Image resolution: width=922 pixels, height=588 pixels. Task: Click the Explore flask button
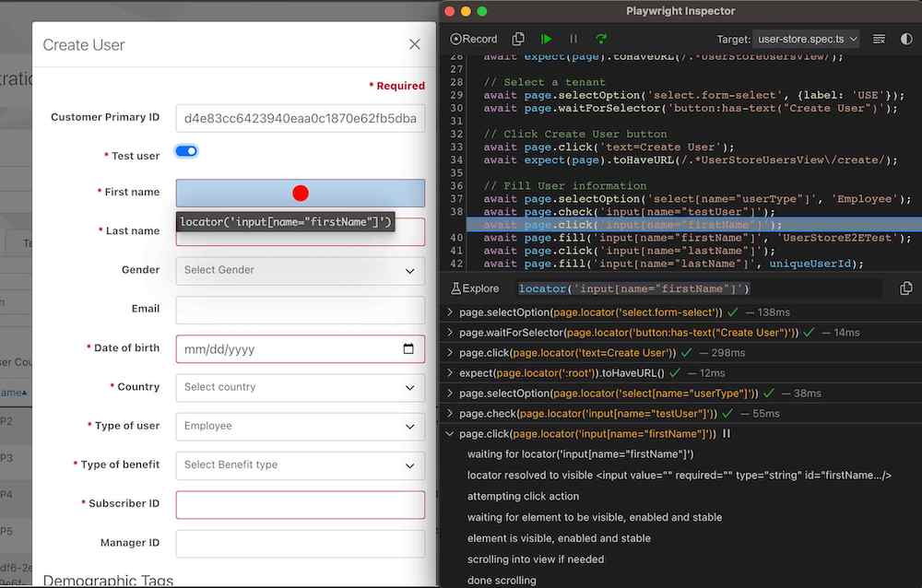point(474,288)
